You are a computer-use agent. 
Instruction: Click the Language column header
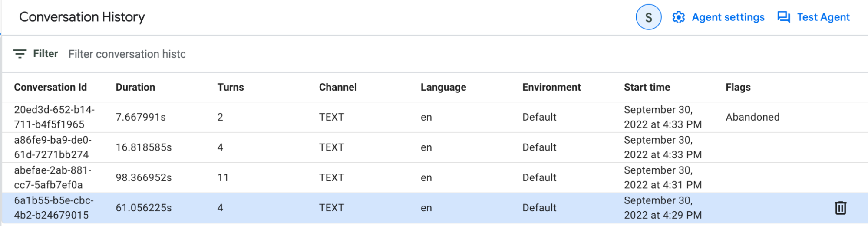(x=443, y=87)
